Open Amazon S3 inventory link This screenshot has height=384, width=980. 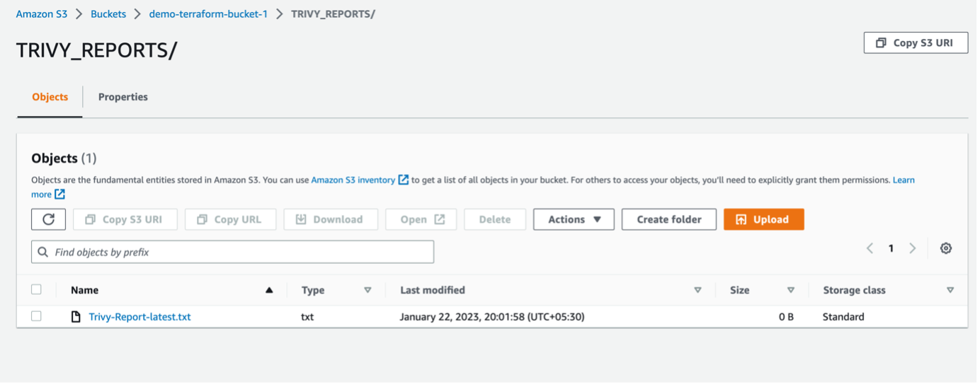pos(353,180)
